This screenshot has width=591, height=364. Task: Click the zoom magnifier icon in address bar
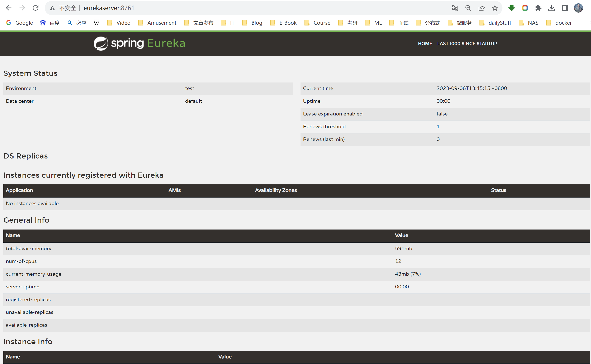point(468,8)
